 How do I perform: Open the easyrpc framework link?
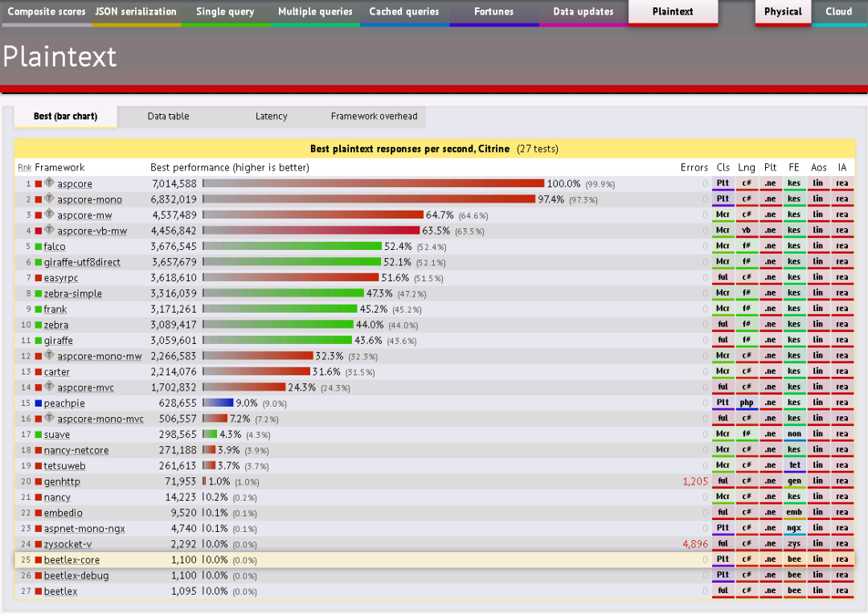pos(61,278)
